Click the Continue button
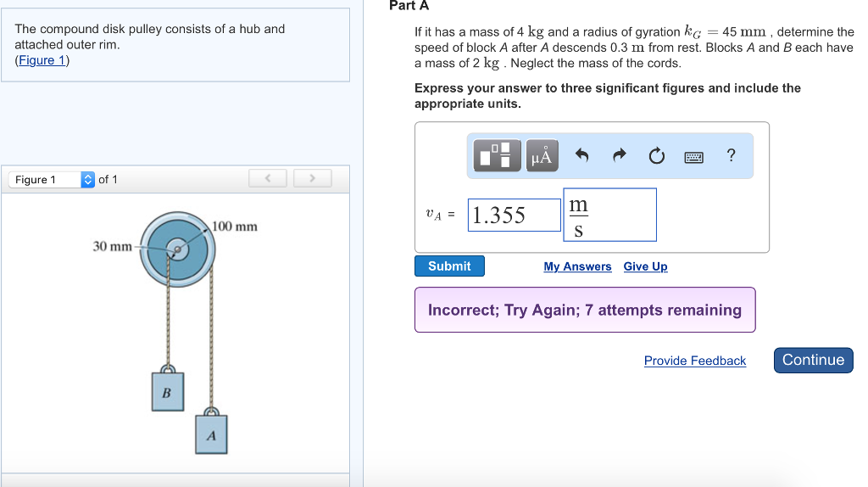 point(813,360)
